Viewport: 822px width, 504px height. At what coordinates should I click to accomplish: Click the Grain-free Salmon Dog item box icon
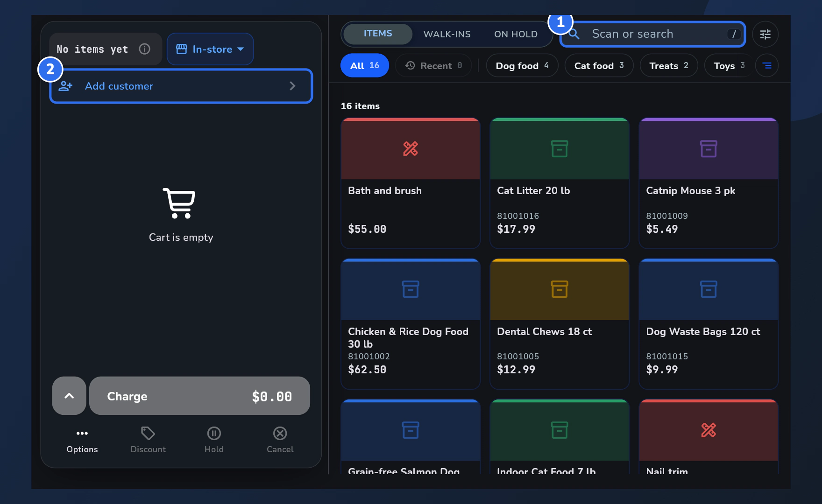click(x=411, y=430)
